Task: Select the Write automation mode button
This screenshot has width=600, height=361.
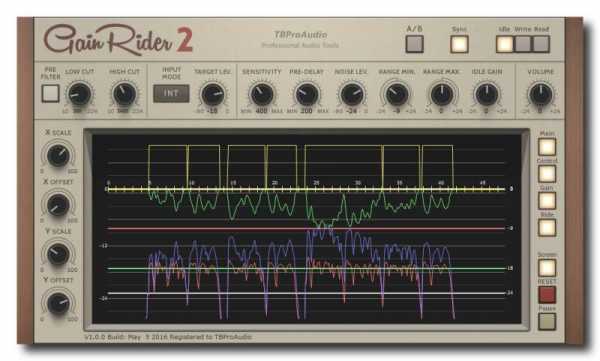Action: click(523, 44)
